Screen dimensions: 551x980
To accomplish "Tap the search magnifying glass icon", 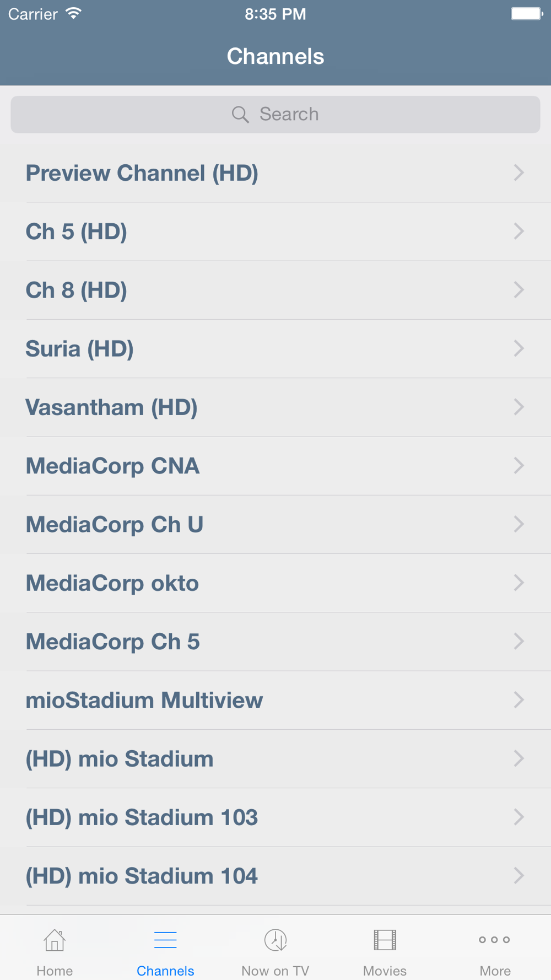I will pyautogui.click(x=240, y=115).
